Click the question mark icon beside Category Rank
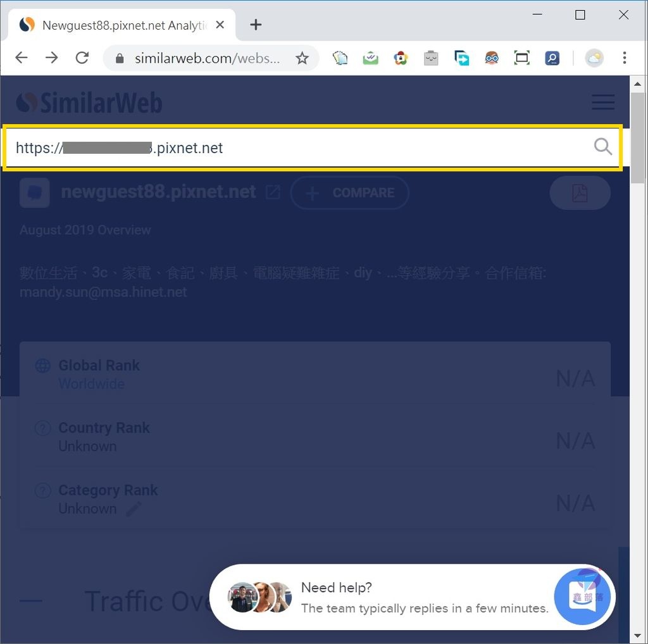The image size is (648, 644). point(43,490)
